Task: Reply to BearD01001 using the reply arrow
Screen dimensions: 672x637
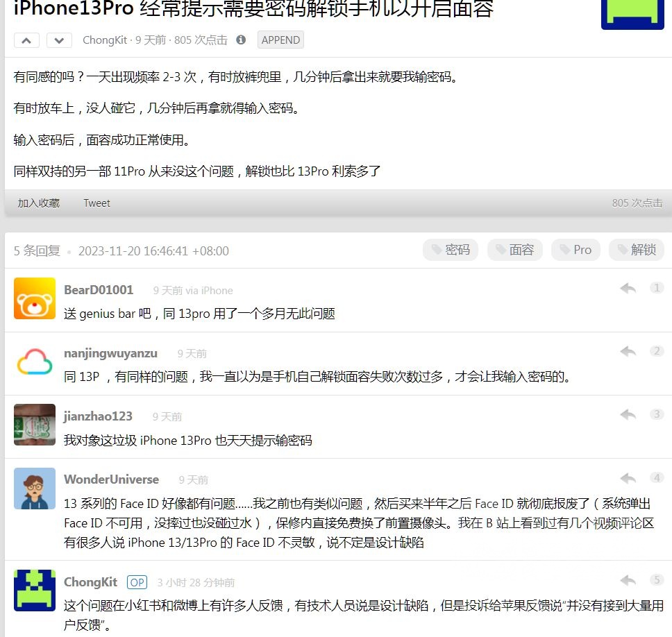Action: (x=628, y=288)
